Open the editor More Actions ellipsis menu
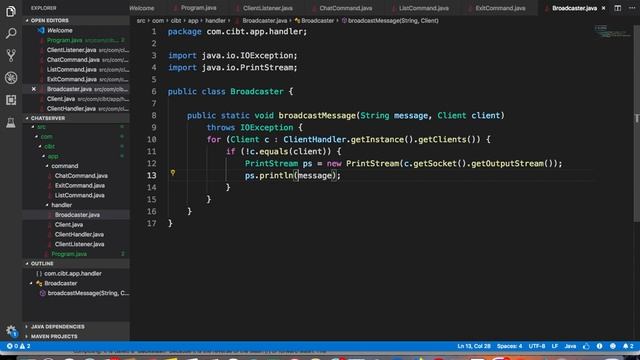The image size is (640, 360). point(632,8)
